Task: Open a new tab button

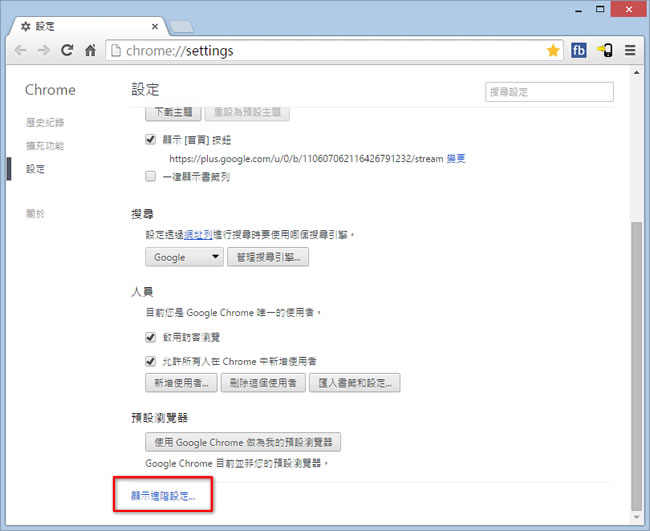Action: (x=182, y=27)
